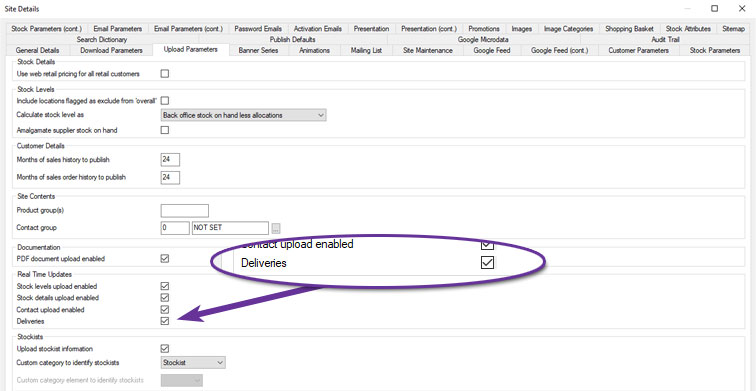Click the Contact group browse button
The image size is (756, 391).
[276, 228]
